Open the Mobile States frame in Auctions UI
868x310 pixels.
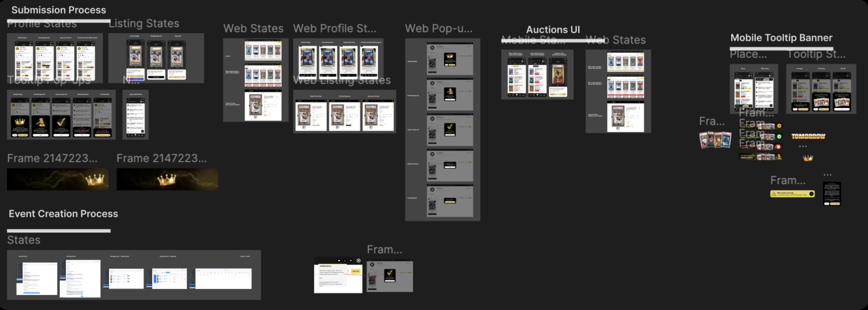pyautogui.click(x=537, y=74)
